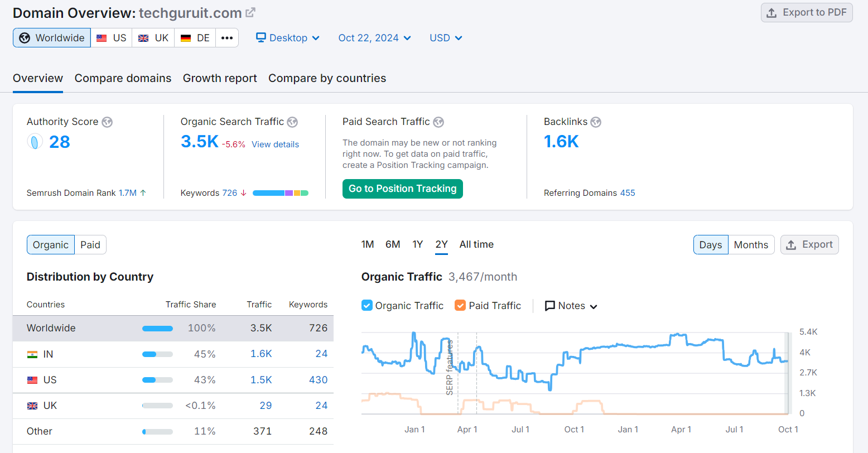Click US flag in country table
Screen dimensions: 868x453
32,380
